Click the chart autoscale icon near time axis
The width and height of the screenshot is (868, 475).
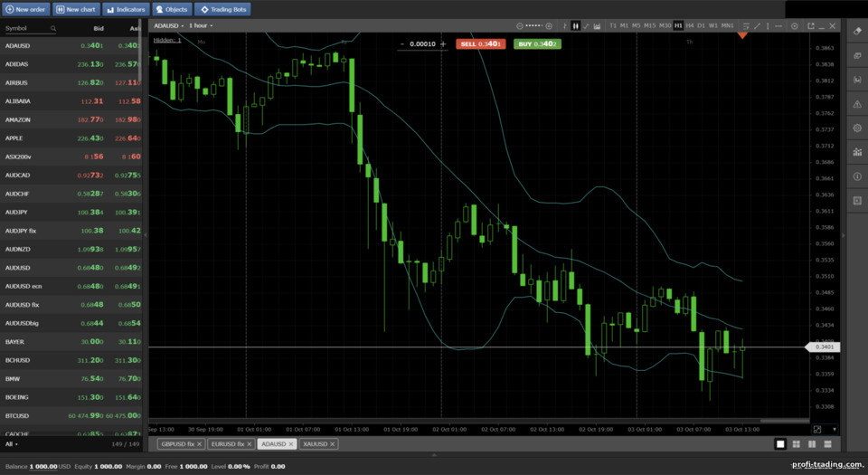pos(817,430)
